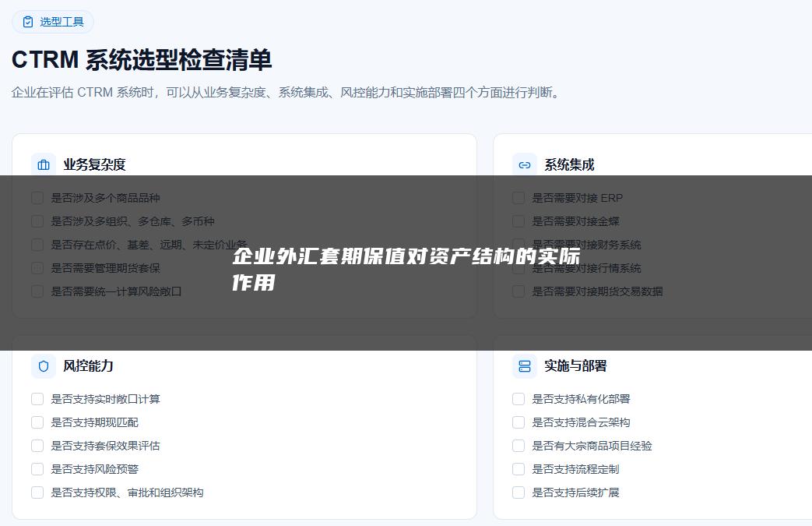The image size is (812, 526).
Task: Check 是否支持期现匹配
Action: click(37, 422)
